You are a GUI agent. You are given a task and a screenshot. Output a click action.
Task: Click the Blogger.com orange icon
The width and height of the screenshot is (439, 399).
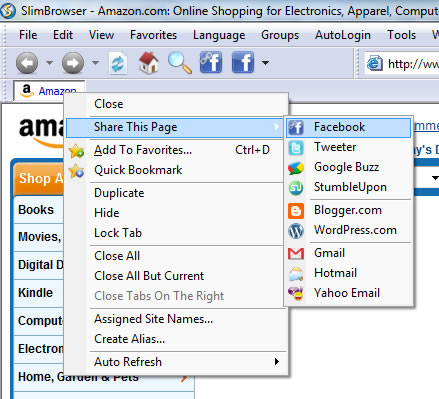coord(296,211)
